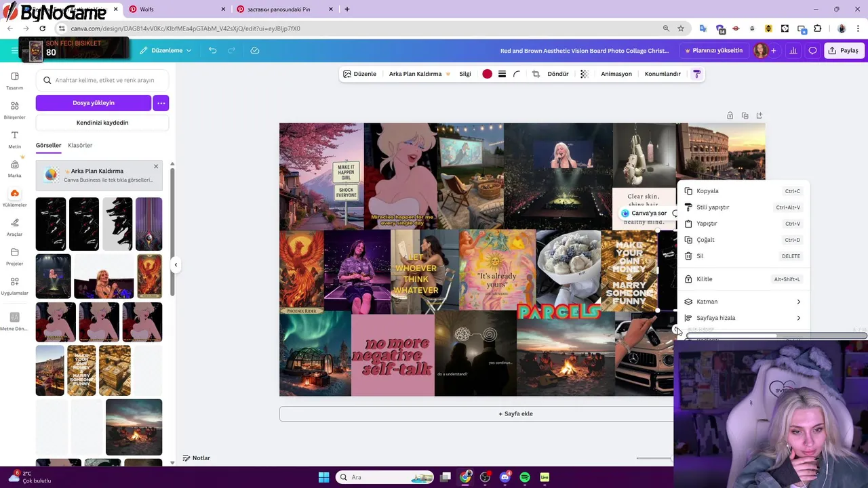Click the Dosya yükleyin upload button
Screen dimensions: 868x488
click(x=94, y=103)
